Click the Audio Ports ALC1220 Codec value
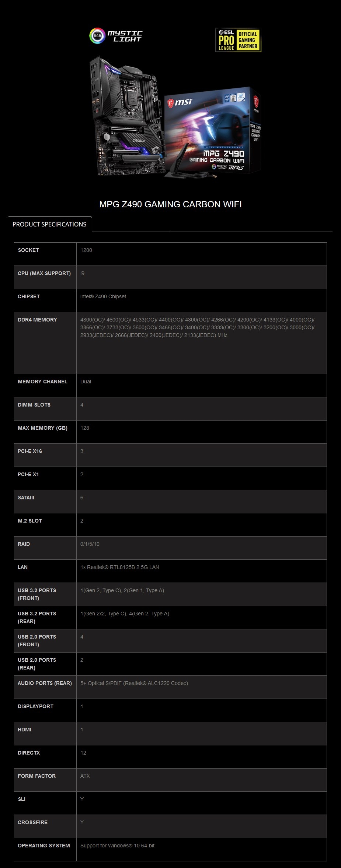This screenshot has width=341, height=868. pos(134,683)
